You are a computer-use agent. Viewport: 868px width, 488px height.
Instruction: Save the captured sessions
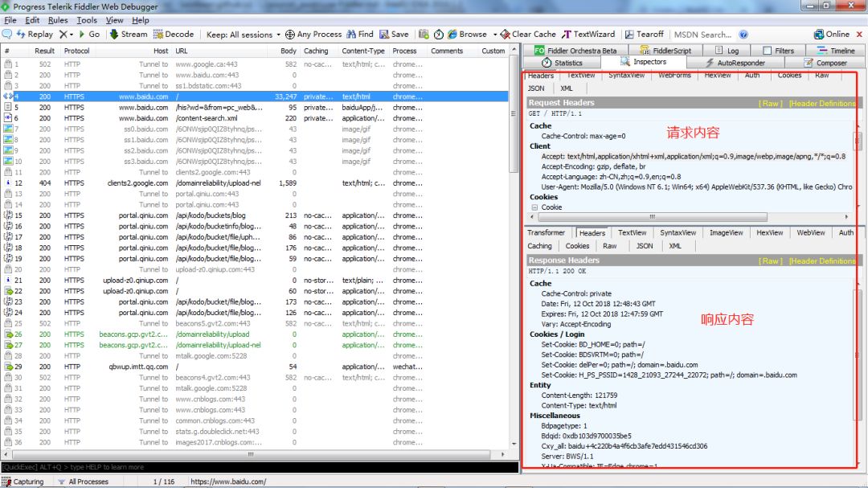394,35
